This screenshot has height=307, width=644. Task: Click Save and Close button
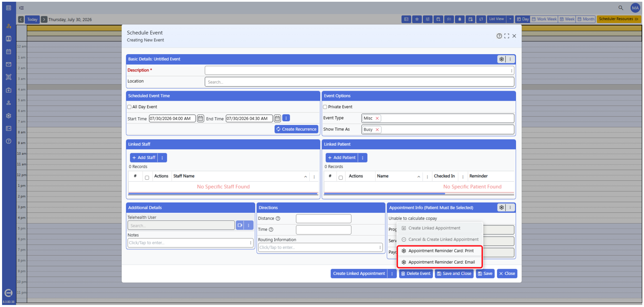(x=454, y=274)
